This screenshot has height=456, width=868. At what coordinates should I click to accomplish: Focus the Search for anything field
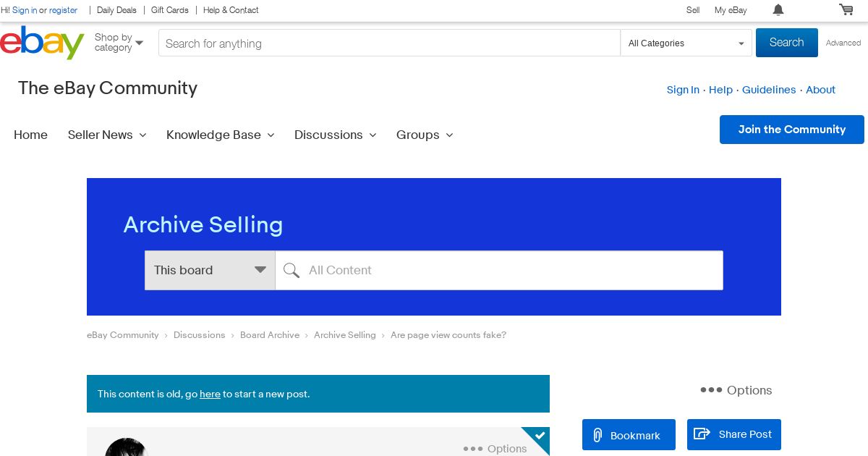pyautogui.click(x=389, y=43)
